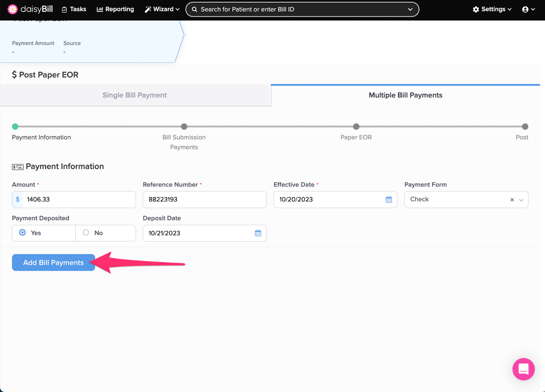Click the Add Bill Payments button
The height and width of the screenshot is (392, 545).
53,262
